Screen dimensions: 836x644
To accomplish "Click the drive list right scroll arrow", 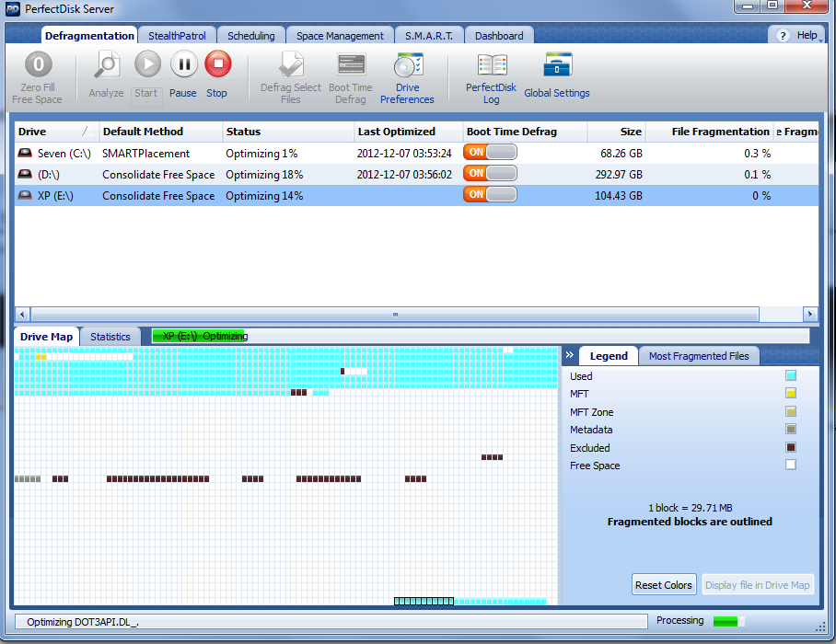I will tap(810, 314).
